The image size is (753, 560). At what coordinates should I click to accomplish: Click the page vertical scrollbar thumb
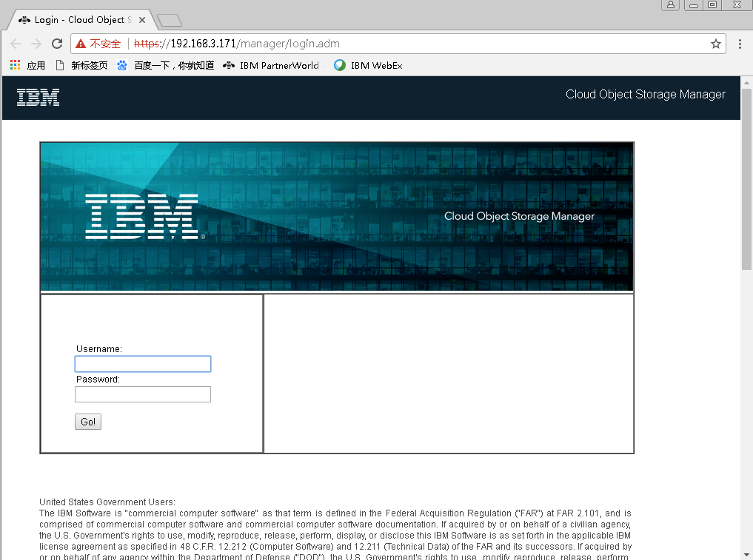click(746, 178)
